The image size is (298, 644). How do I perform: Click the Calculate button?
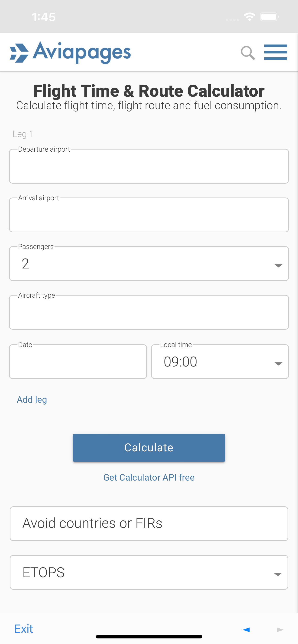tap(149, 448)
